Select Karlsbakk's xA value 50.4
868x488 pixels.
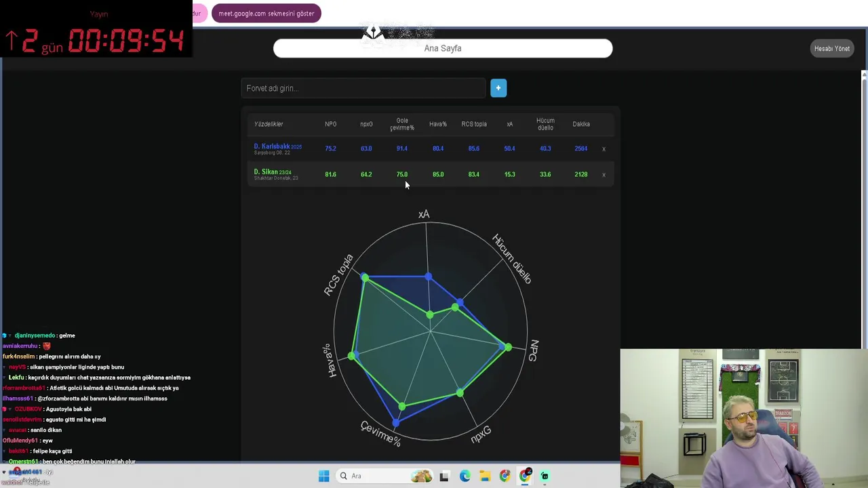510,148
